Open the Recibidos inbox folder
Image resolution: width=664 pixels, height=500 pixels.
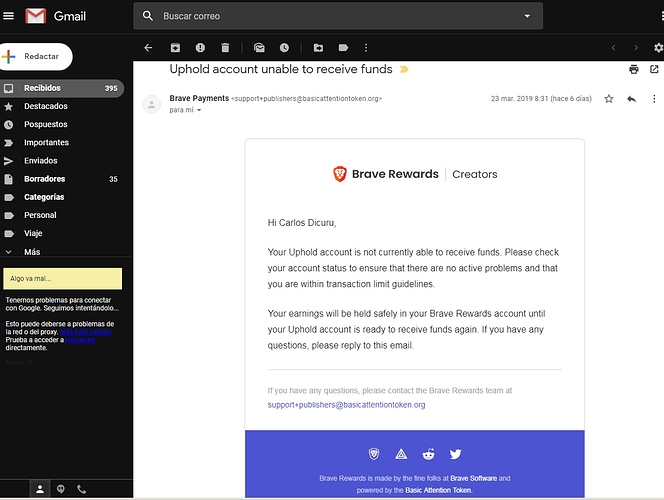click(61, 88)
